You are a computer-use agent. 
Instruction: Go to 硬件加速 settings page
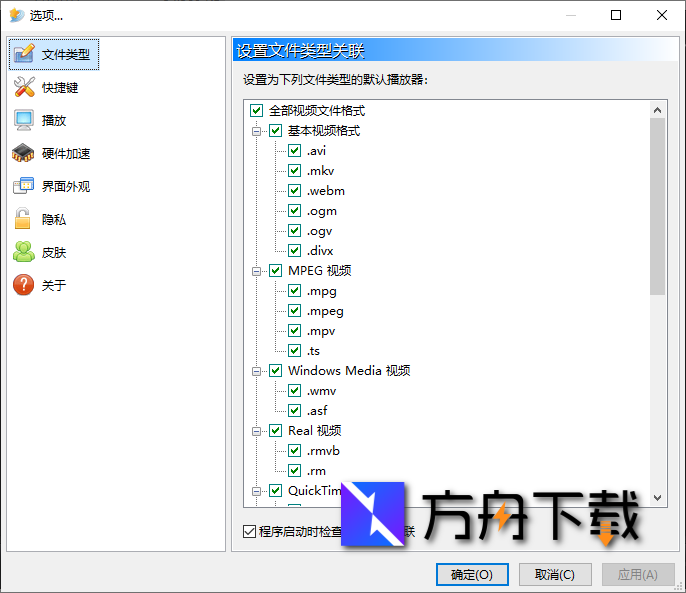point(66,154)
